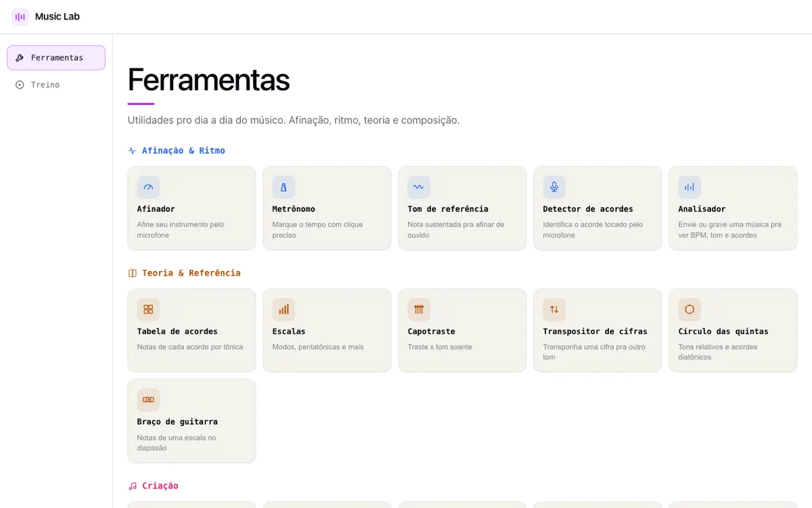Click the Círculo das quintas circle icon
812x508 pixels.
[690, 310]
